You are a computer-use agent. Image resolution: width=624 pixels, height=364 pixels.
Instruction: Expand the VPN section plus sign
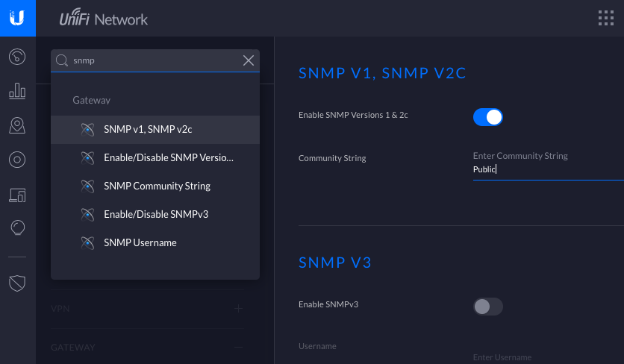coord(238,309)
